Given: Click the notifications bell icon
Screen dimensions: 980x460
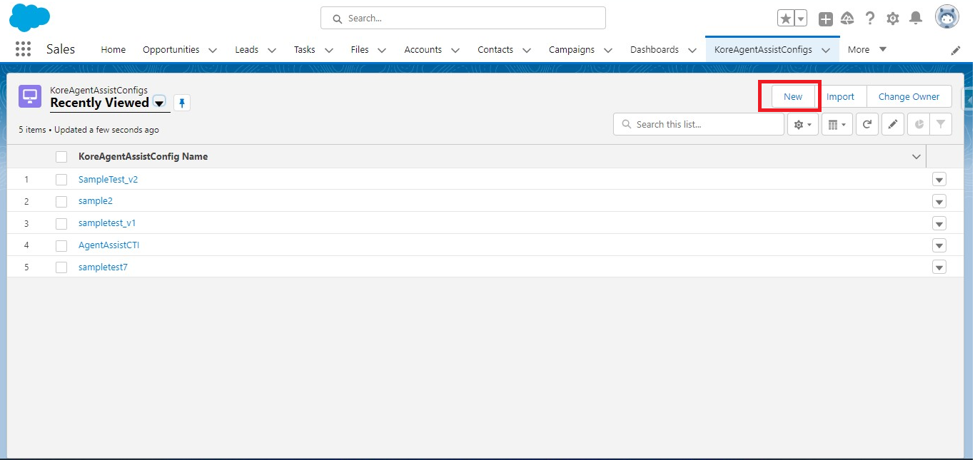Looking at the screenshot, I should point(916,19).
